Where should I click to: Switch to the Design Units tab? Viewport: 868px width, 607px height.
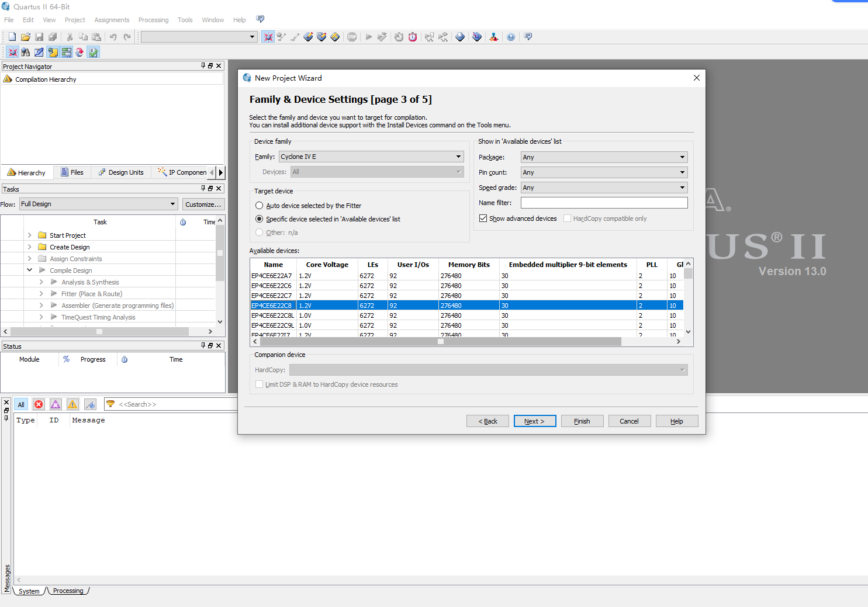pyautogui.click(x=121, y=172)
